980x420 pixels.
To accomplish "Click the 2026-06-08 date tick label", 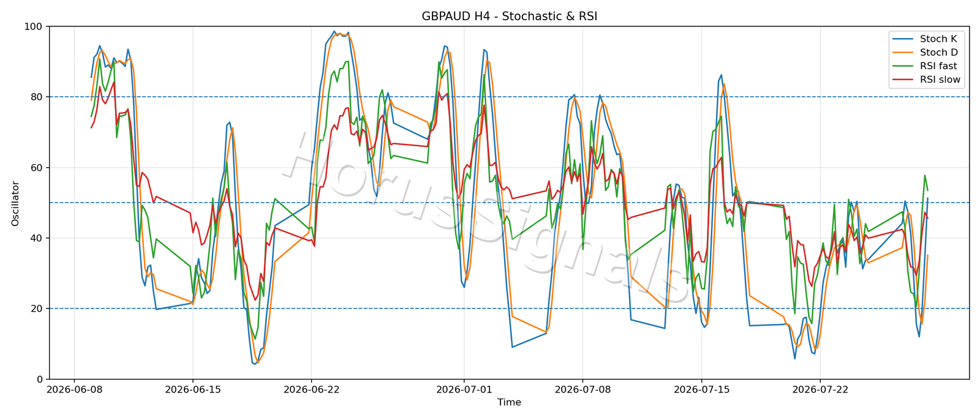I will point(74,388).
